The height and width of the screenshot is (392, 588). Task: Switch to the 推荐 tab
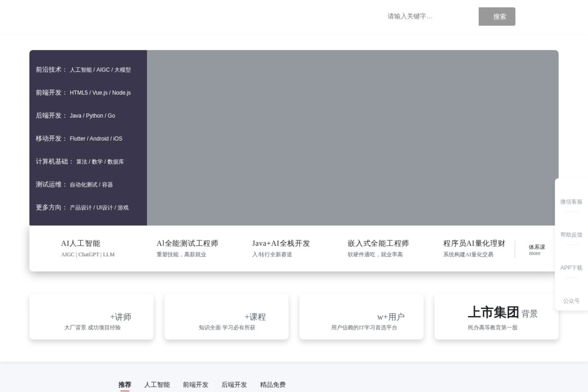click(x=125, y=385)
